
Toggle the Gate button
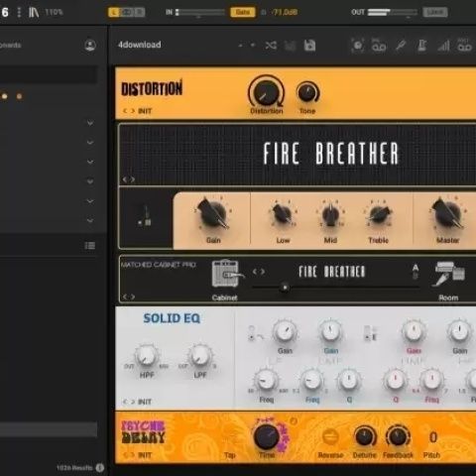pos(243,12)
